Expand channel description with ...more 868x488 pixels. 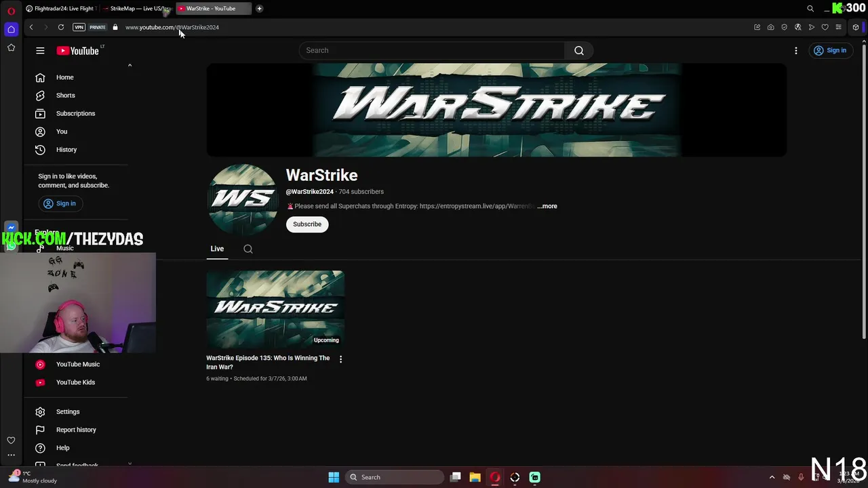(547, 206)
